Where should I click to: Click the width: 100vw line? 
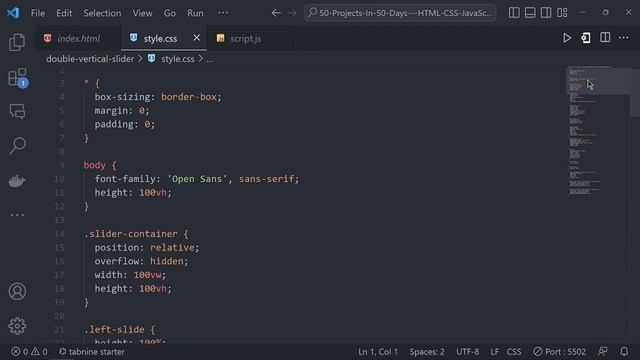click(130, 275)
